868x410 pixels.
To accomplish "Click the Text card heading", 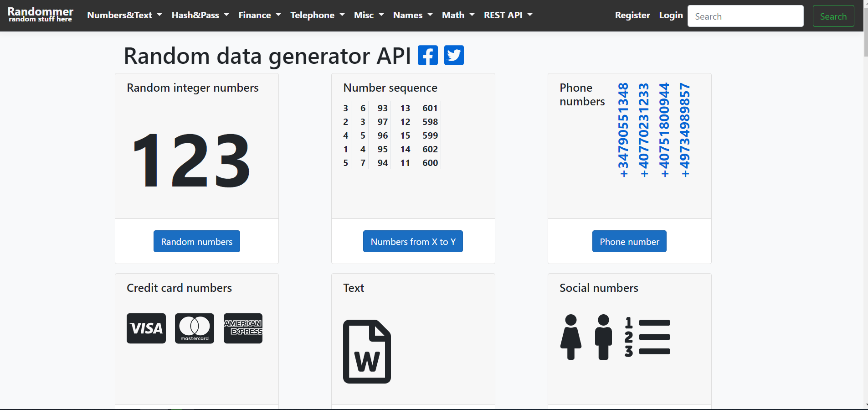I will pos(354,288).
